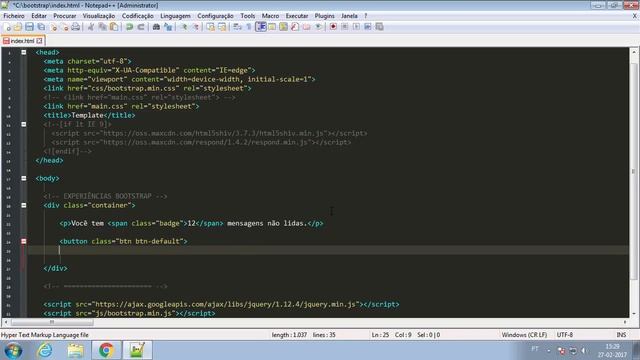Collapse the IE conditional comment fold marker
The width and height of the screenshot is (640, 360).
tap(24, 124)
